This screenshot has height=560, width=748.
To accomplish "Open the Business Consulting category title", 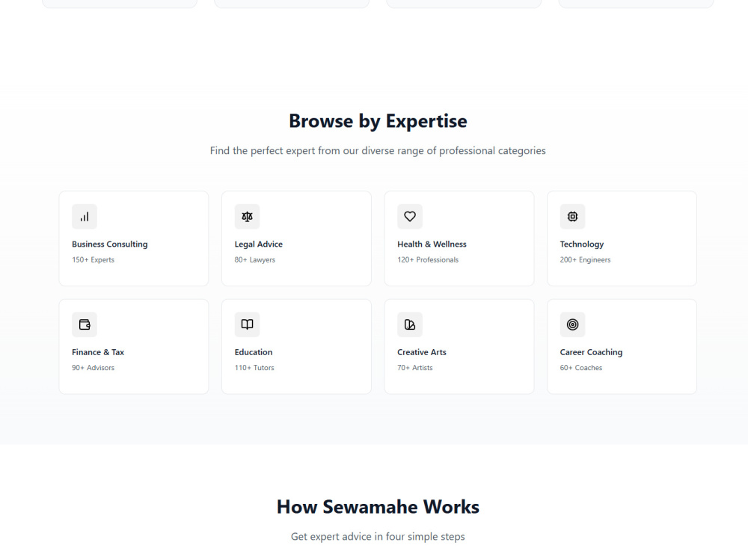I will [110, 244].
